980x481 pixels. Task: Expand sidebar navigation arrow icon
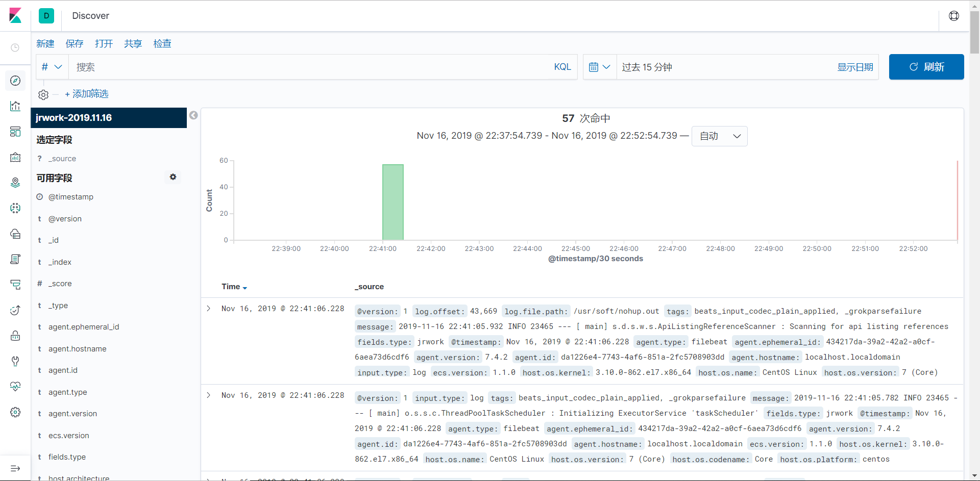click(x=15, y=468)
